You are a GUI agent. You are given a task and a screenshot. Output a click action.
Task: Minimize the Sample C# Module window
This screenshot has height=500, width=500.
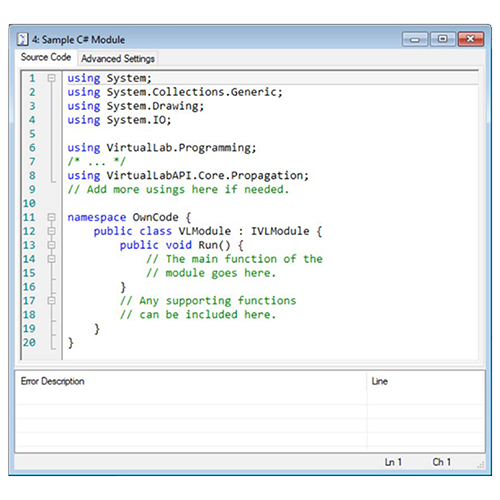(x=415, y=39)
